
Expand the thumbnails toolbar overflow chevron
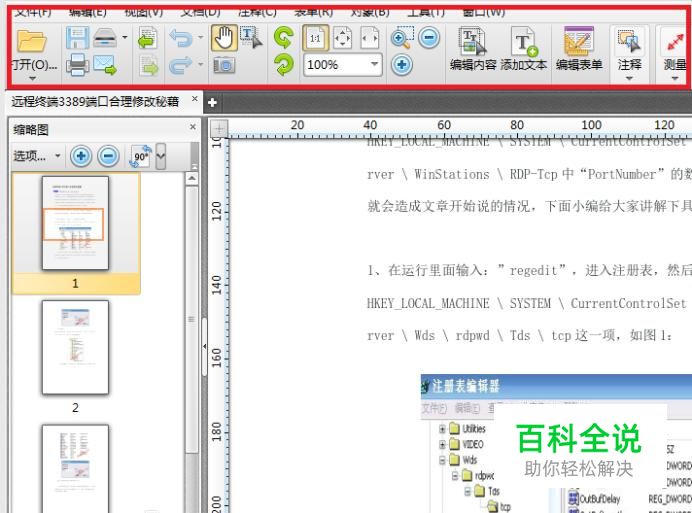click(x=161, y=156)
